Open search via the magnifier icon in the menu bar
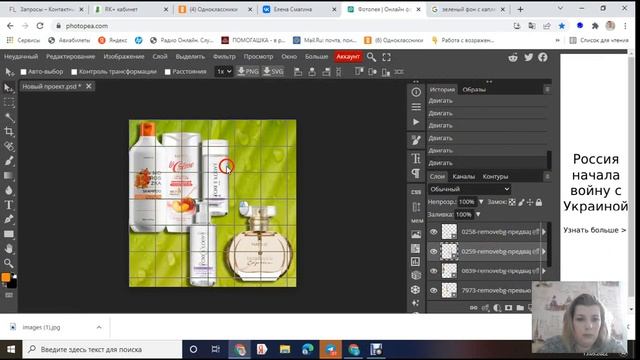Image resolution: width=640 pixels, height=360 pixels. coord(371,57)
